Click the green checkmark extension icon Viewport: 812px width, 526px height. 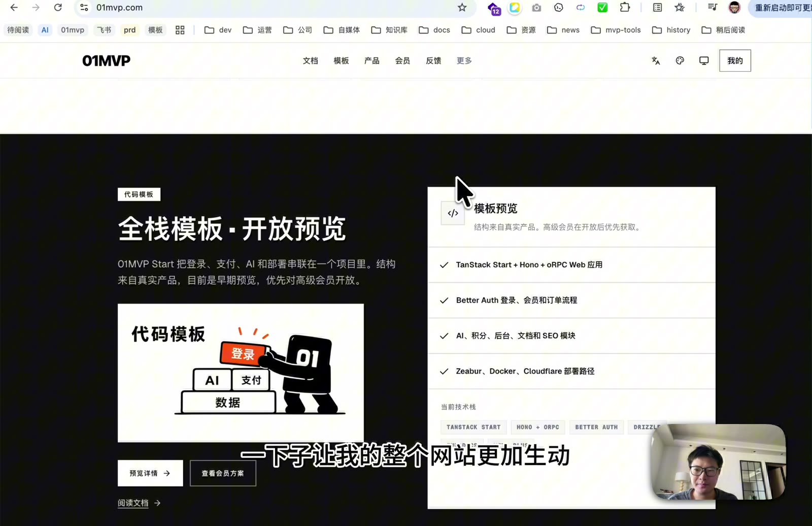602,8
